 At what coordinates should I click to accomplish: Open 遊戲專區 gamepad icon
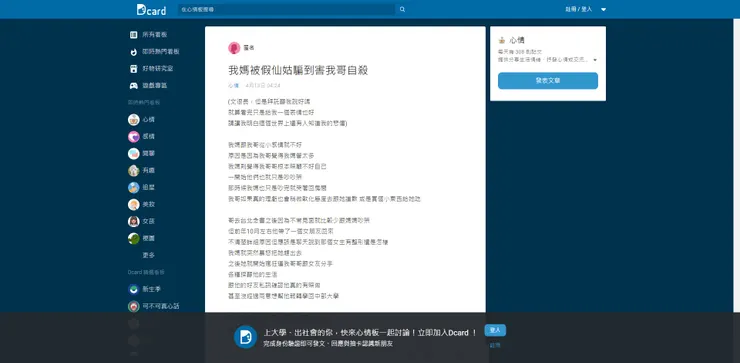134,85
